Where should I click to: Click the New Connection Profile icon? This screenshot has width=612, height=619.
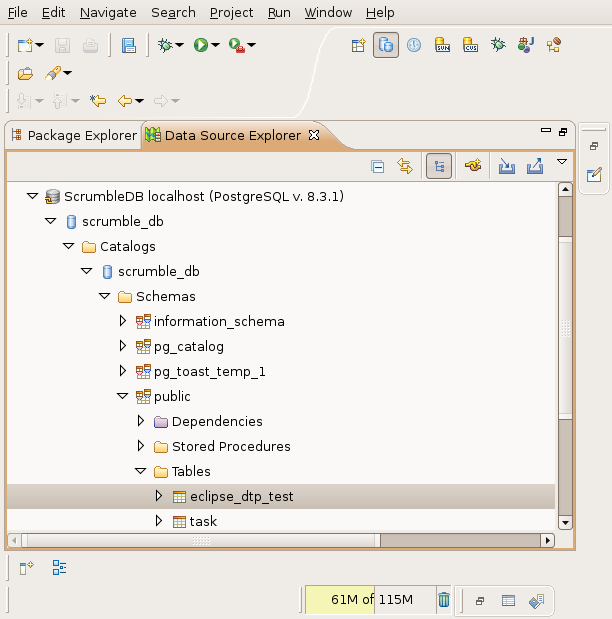[473, 165]
